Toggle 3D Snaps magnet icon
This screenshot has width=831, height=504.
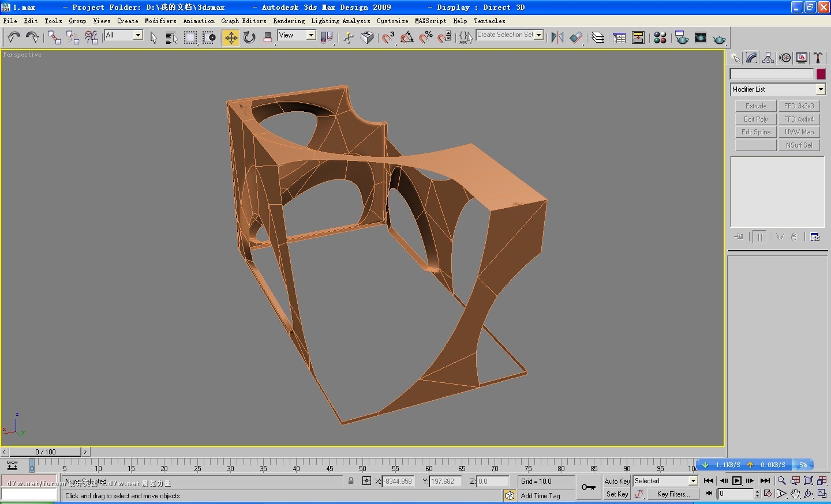(388, 37)
